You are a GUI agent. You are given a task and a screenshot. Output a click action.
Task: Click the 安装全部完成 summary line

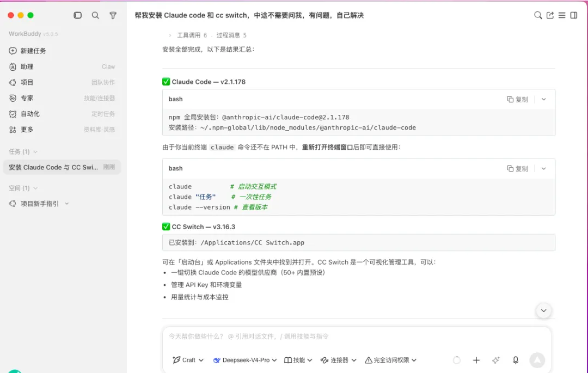[x=209, y=50]
